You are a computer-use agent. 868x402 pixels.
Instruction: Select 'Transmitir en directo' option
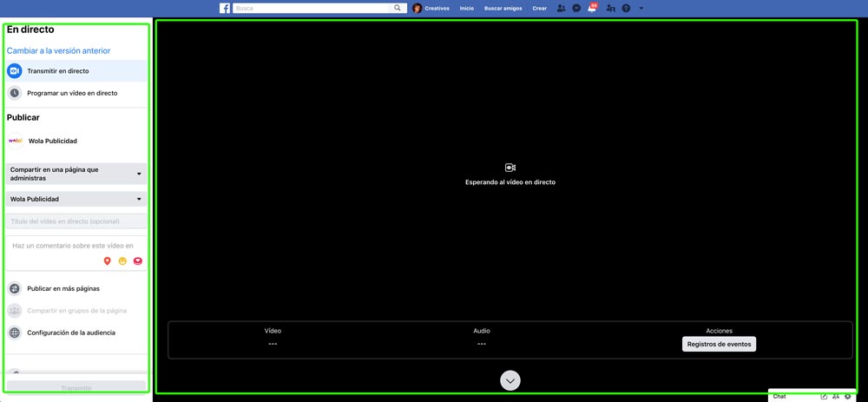pyautogui.click(x=57, y=71)
